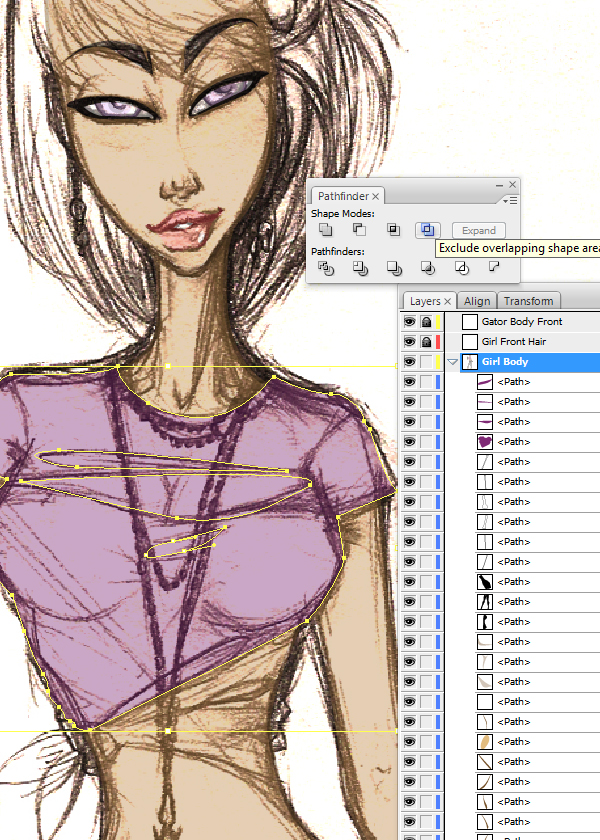
Task: Toggle lock box of the tan oval path
Action: [x=426, y=742]
